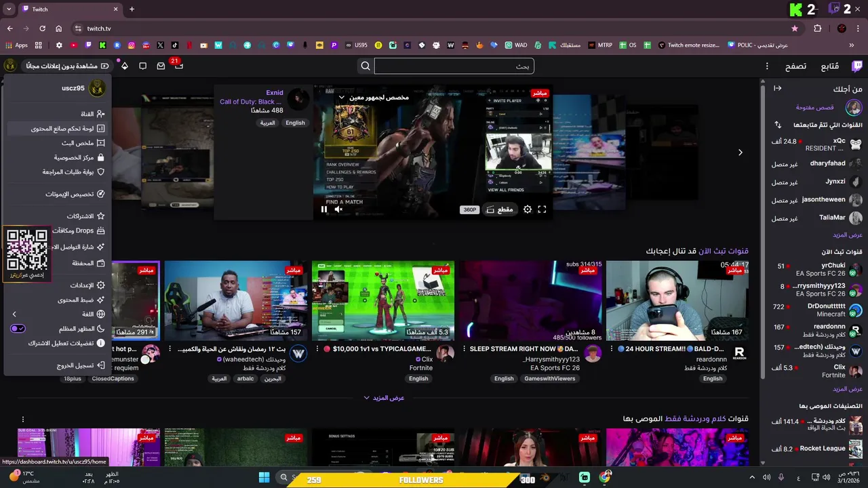
Task: Click the ClosedCaptions tag
Action: pos(113,379)
